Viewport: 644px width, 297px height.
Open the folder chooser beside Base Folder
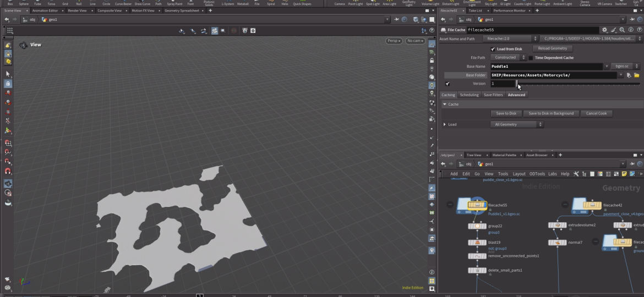pos(636,75)
